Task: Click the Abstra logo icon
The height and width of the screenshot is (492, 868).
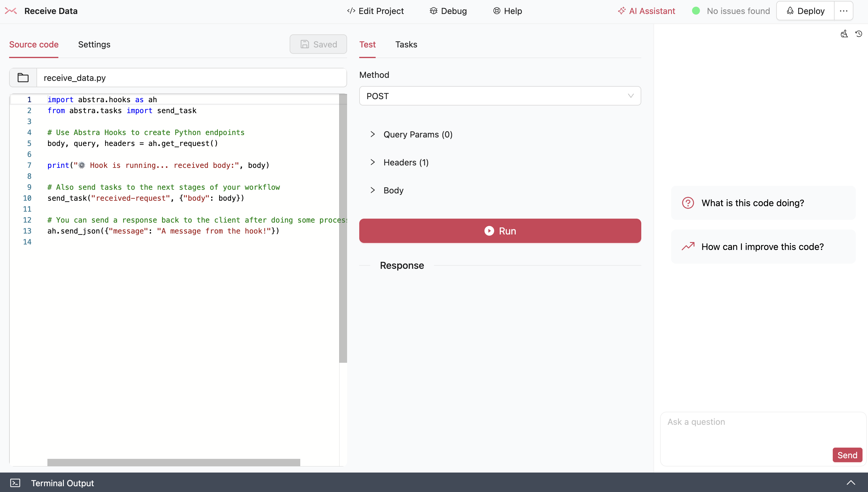Action: click(11, 11)
